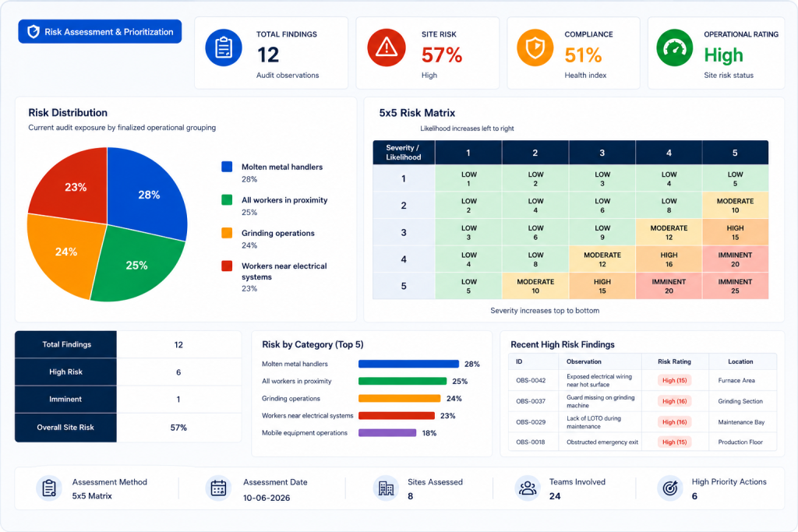Click the orange Grinding operations legend swatch

(x=227, y=233)
